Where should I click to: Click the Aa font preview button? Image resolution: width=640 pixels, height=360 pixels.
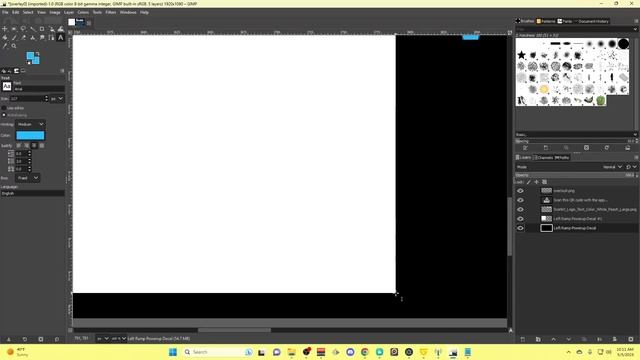pyautogui.click(x=7, y=86)
